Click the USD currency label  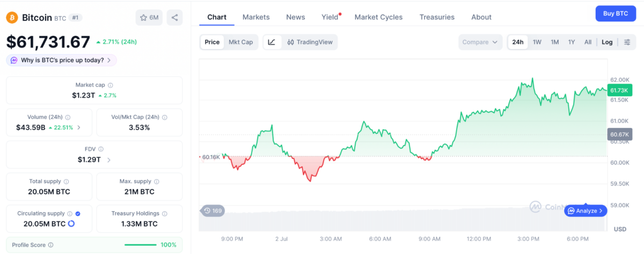(620, 229)
